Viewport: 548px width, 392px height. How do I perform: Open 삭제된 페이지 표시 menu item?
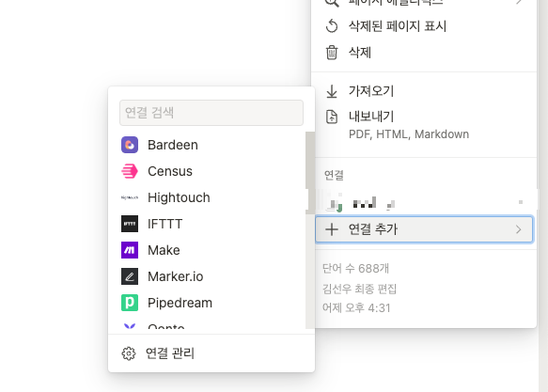pos(424,26)
